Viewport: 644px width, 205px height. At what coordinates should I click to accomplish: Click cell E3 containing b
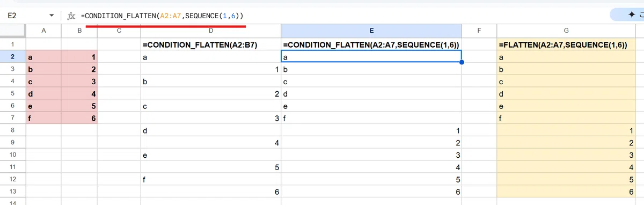(x=371, y=69)
